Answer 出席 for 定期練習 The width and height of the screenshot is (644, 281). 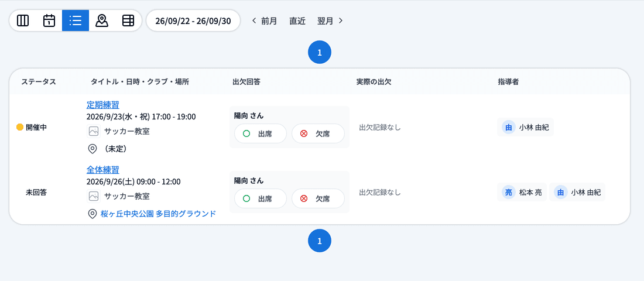click(261, 133)
